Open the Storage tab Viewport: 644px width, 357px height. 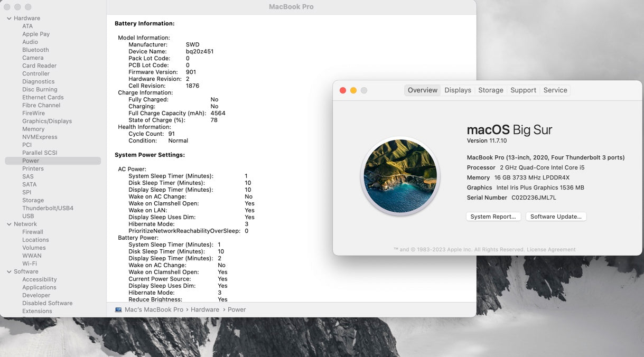(x=491, y=90)
